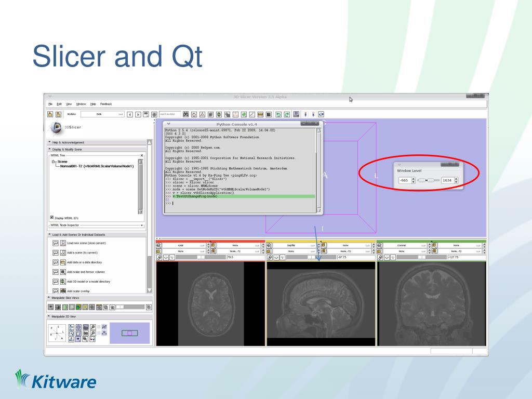Collapse Load & Add Scenes panel
This screenshot has width=532, height=399.
click(97, 235)
